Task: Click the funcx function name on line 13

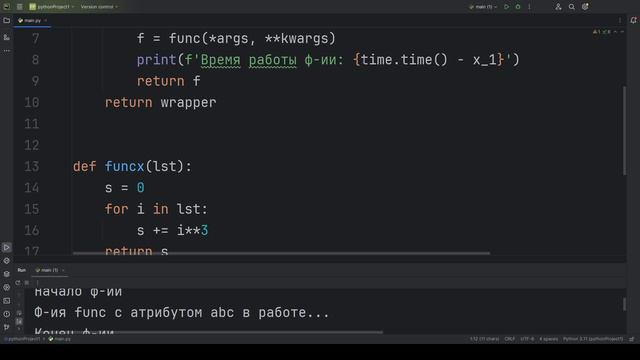Action: tap(124, 167)
